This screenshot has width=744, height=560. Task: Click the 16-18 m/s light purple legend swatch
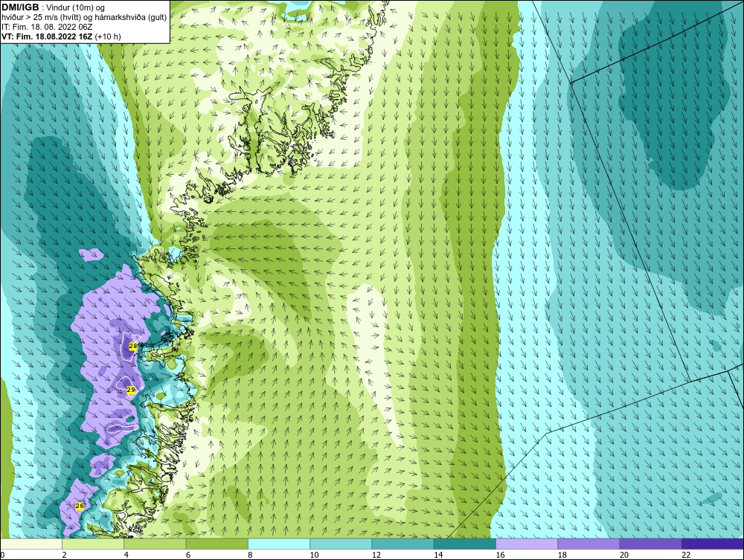coord(527,544)
